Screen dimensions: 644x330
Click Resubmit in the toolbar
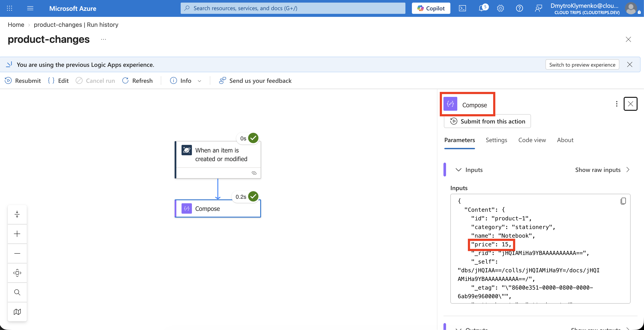(23, 81)
